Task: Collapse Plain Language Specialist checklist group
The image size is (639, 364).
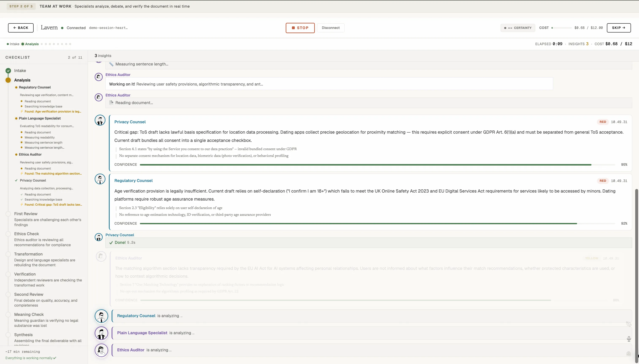Action: pyautogui.click(x=40, y=118)
